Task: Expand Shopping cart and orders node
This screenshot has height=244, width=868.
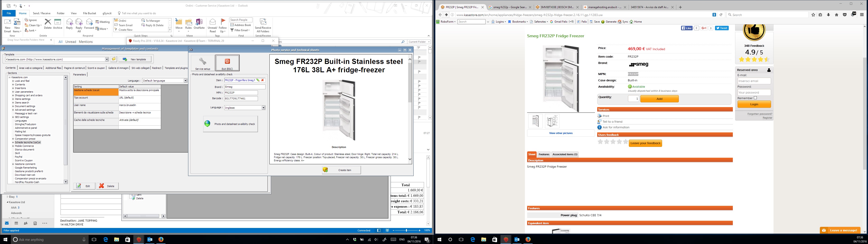Action: [13, 95]
